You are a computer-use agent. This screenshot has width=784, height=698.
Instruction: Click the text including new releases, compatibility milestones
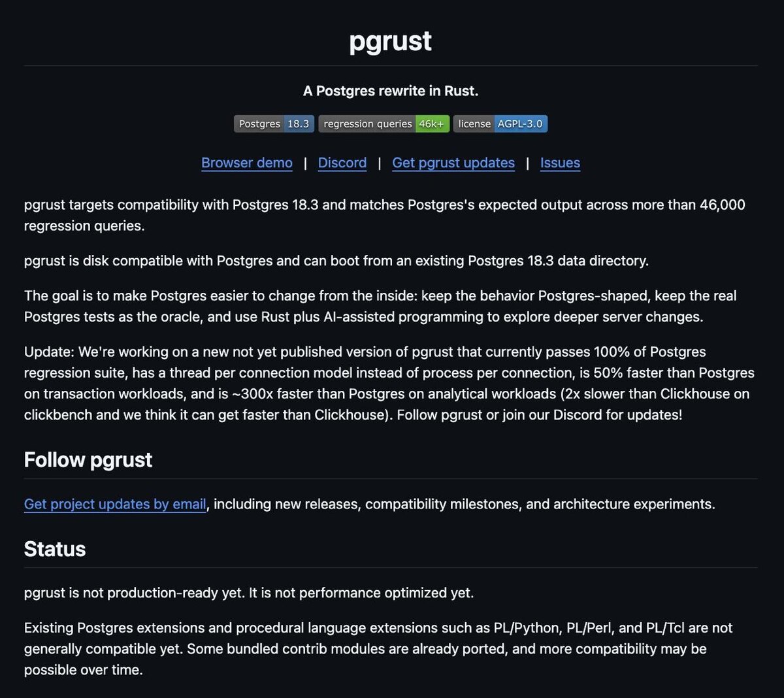pos(465,504)
